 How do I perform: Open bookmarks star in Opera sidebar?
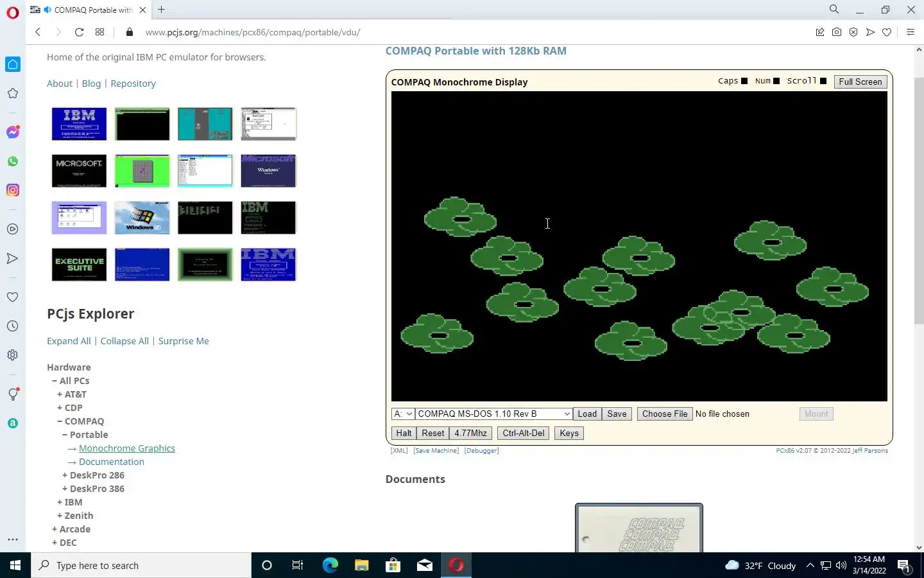[12, 93]
